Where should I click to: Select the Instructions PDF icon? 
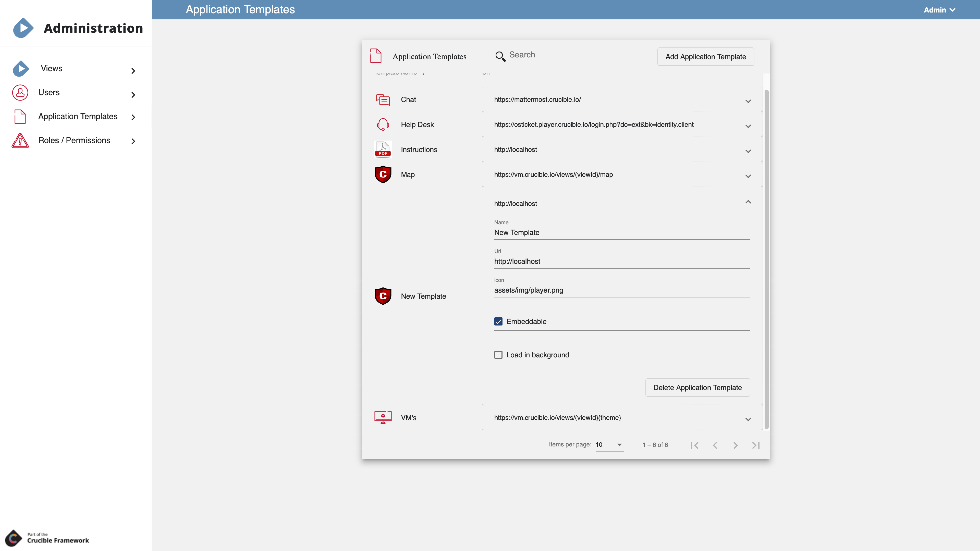click(x=383, y=149)
